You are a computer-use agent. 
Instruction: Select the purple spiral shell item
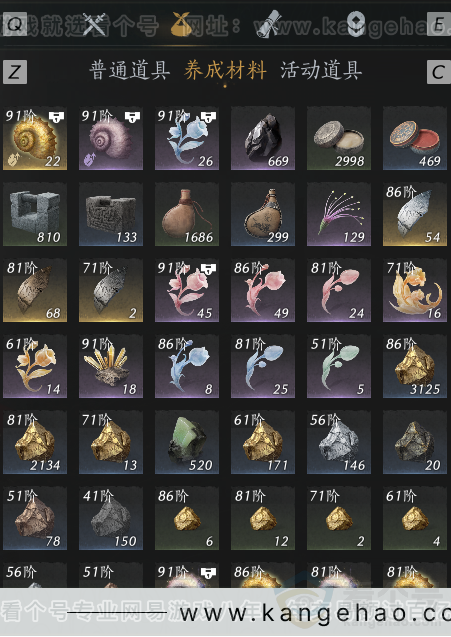111,138
